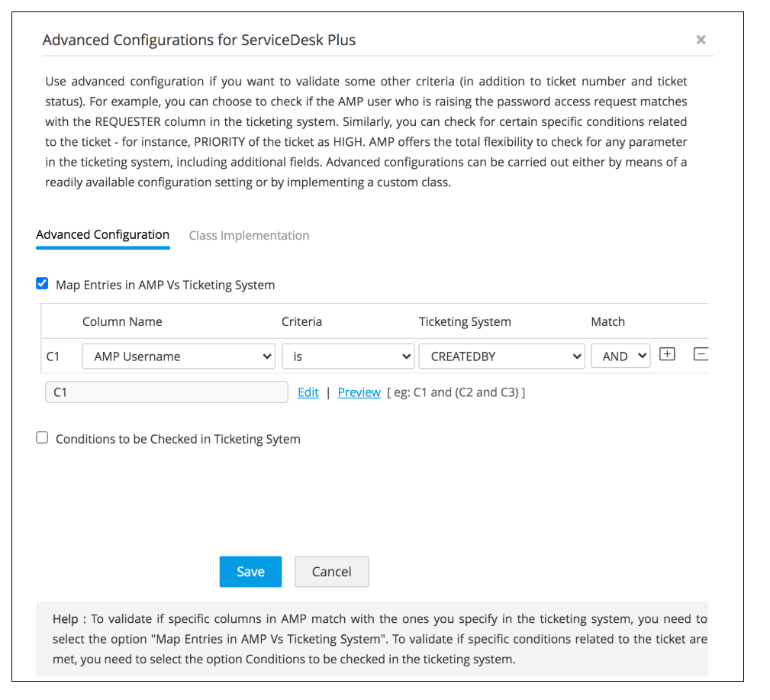The width and height of the screenshot is (770, 700).
Task: Enable Conditions to be Checked in Ticketing System
Action: pyautogui.click(x=43, y=438)
